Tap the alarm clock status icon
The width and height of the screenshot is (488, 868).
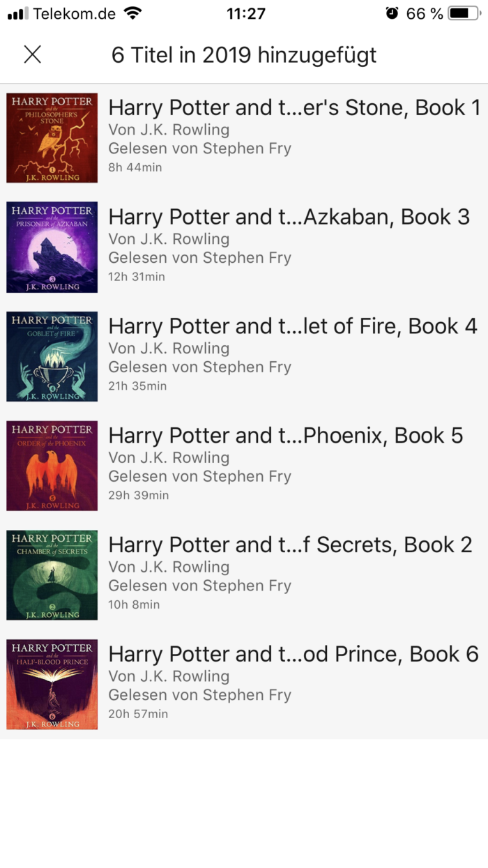(392, 13)
